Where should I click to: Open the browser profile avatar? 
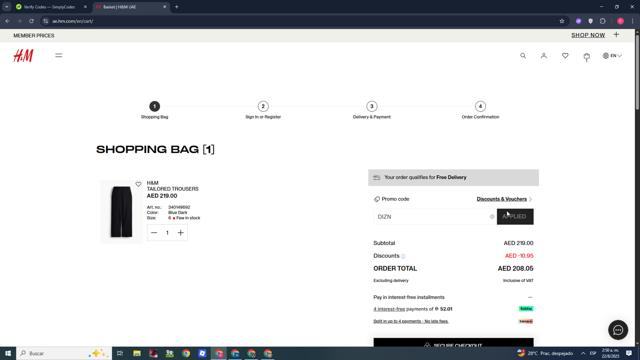pyautogui.click(x=620, y=21)
